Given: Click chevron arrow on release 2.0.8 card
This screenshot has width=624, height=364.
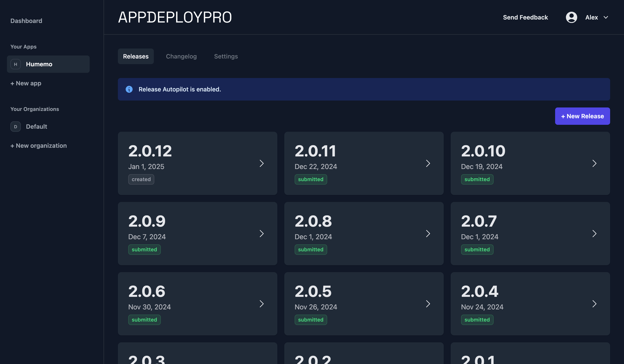Looking at the screenshot, I should tap(428, 233).
